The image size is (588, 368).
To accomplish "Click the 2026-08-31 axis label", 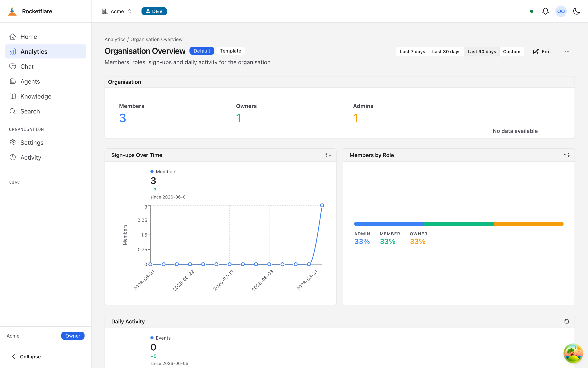I will [307, 280].
